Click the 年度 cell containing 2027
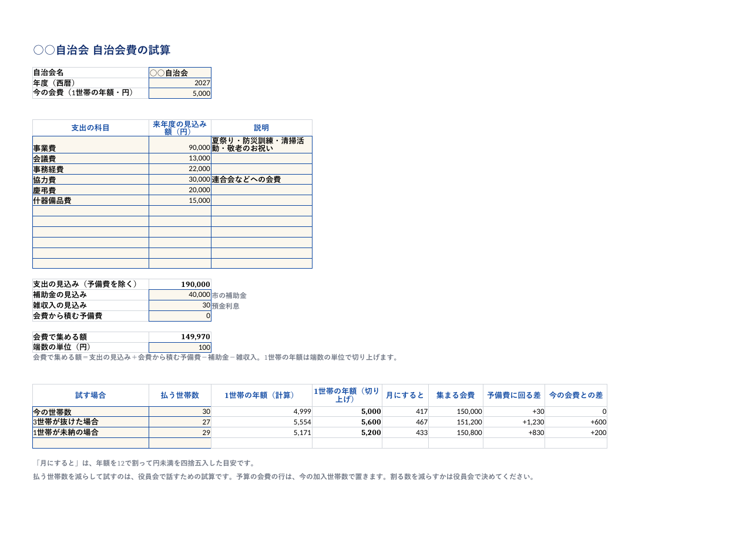756x535 pixels. tap(180, 83)
